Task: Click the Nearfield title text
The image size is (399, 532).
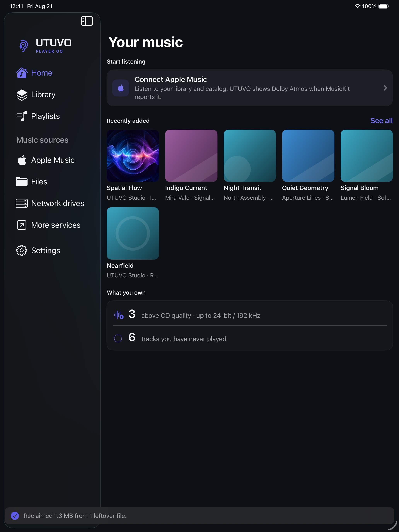Action: coord(120,266)
